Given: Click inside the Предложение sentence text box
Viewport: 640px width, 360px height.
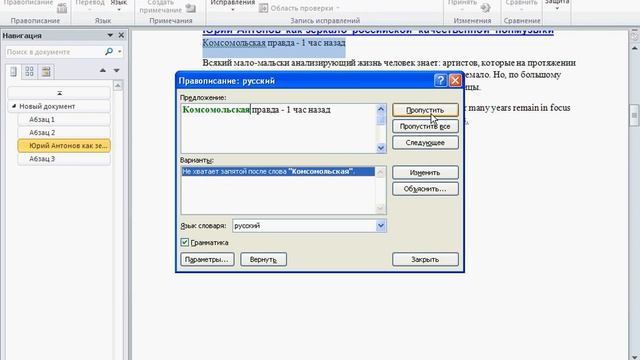Looking at the screenshot, I should 278,129.
